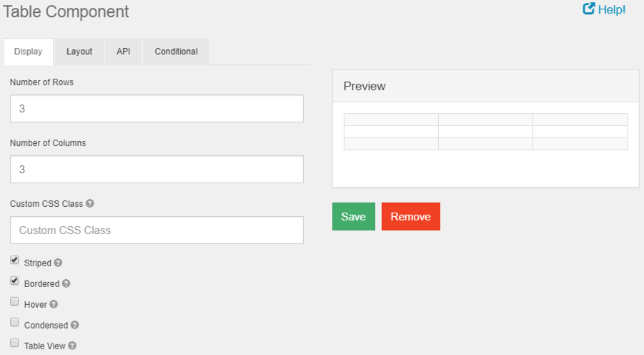Image resolution: width=644 pixels, height=355 pixels.
Task: Click the help icon beside Table View
Action: coord(71,346)
